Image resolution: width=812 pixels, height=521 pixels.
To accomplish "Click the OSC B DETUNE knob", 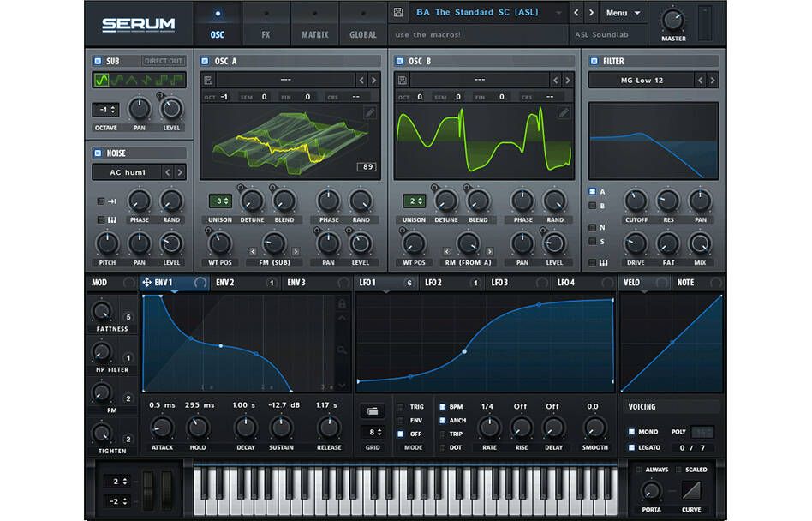I will coord(445,201).
